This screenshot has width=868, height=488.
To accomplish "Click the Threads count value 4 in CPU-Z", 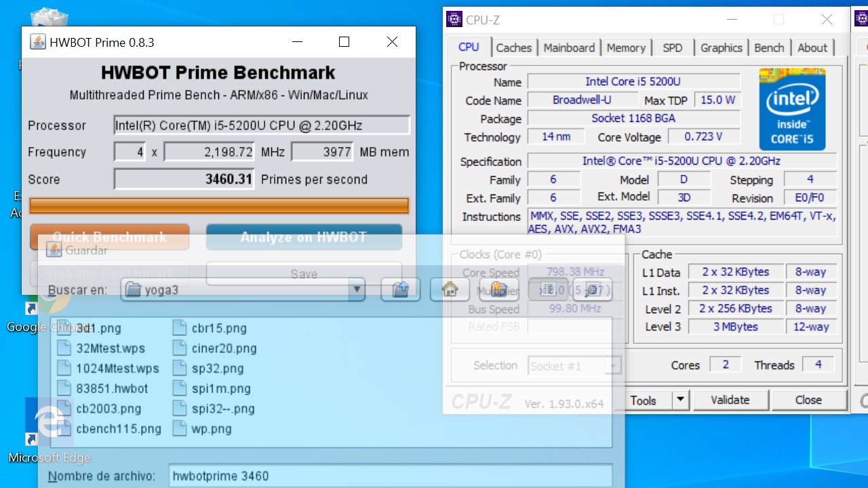I will tap(818, 365).
